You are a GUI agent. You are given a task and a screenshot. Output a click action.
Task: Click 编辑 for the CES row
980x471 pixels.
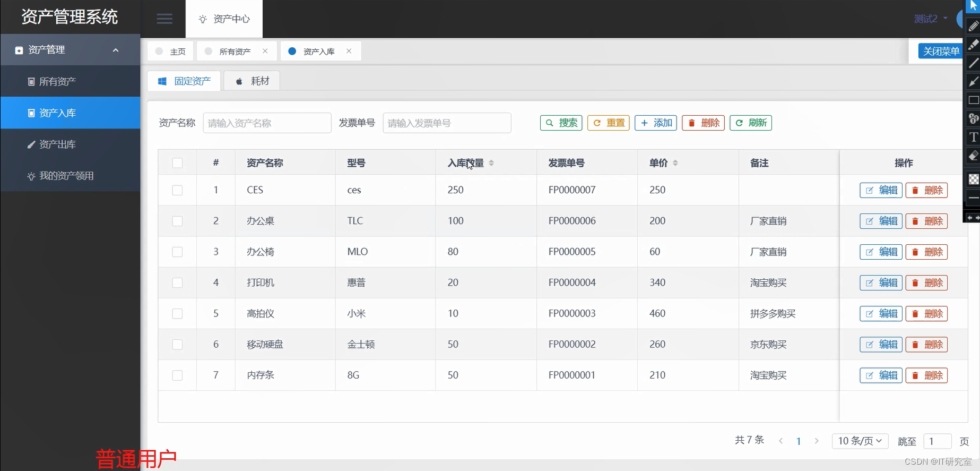[881, 190]
